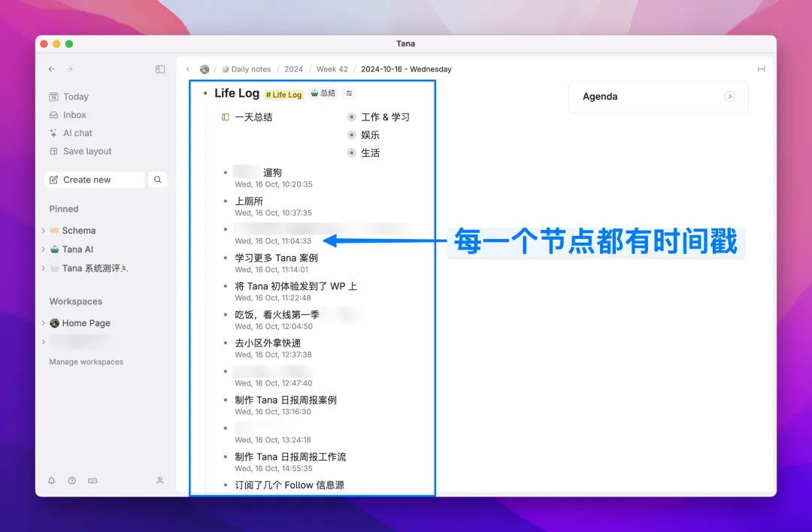This screenshot has height=532, width=812.
Task: Click the bullet of the 上厕所 node
Action: [x=226, y=201]
